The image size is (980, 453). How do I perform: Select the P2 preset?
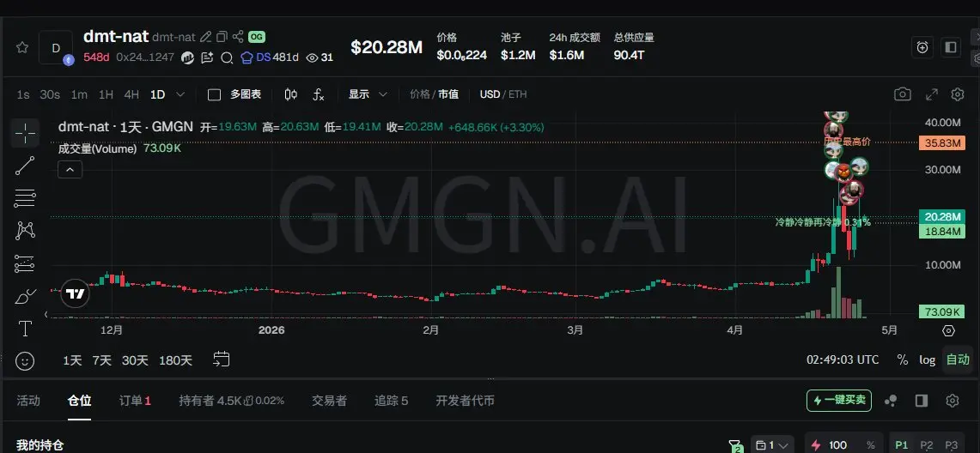[927, 445]
